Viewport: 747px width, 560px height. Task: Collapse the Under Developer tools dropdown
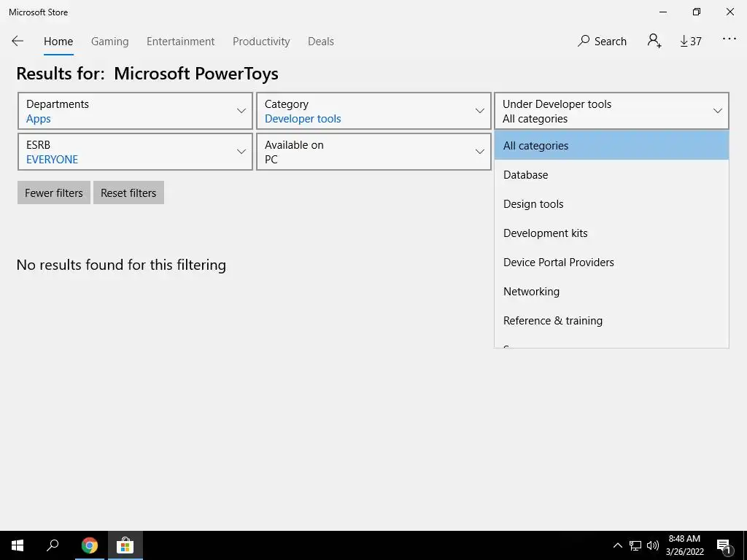click(x=612, y=111)
